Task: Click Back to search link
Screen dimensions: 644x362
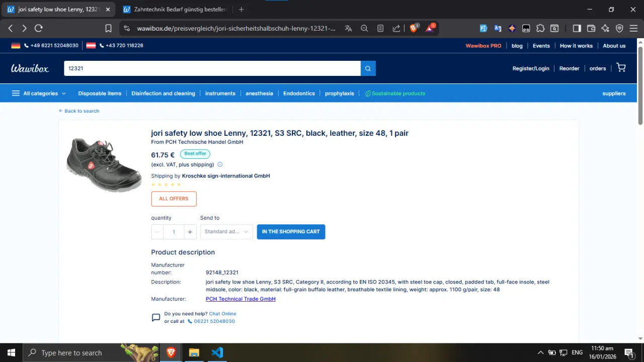Action: pyautogui.click(x=79, y=111)
